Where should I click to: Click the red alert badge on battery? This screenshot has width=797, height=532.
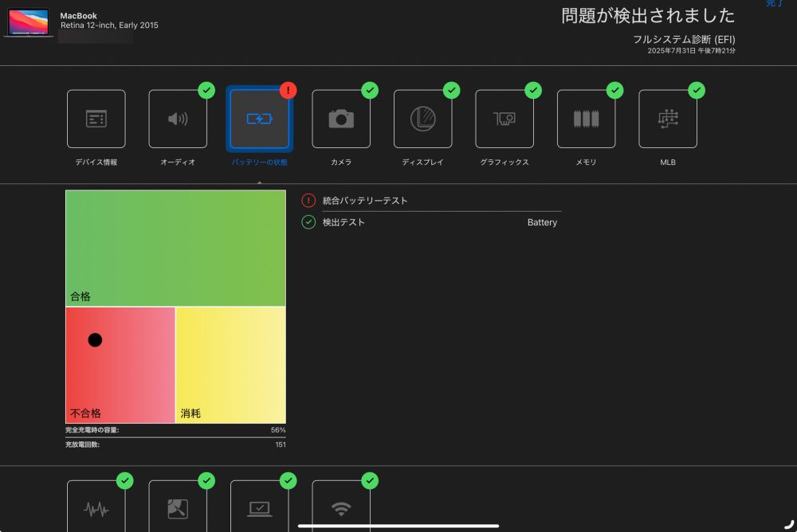click(287, 90)
